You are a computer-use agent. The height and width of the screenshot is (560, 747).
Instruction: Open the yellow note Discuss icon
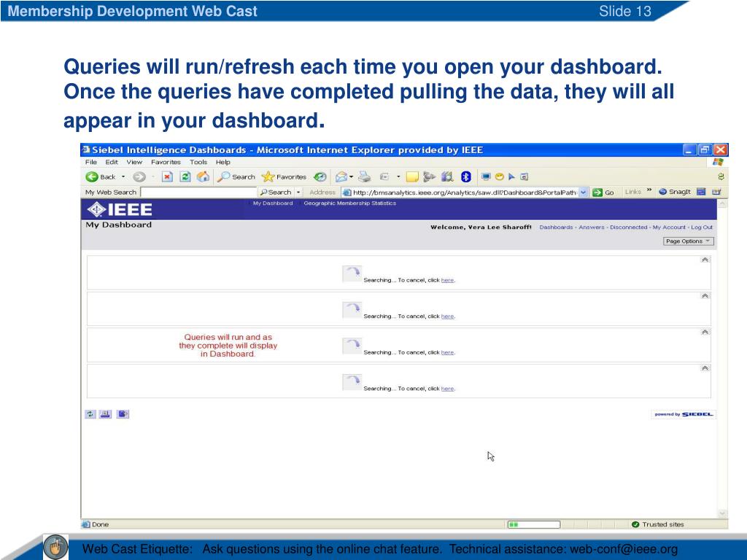coord(412,177)
